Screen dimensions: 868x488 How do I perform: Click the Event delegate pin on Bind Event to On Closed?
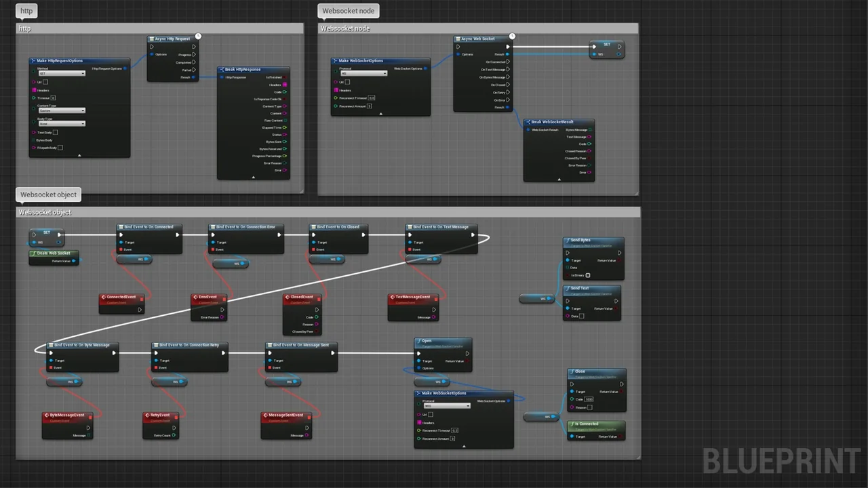[313, 249]
